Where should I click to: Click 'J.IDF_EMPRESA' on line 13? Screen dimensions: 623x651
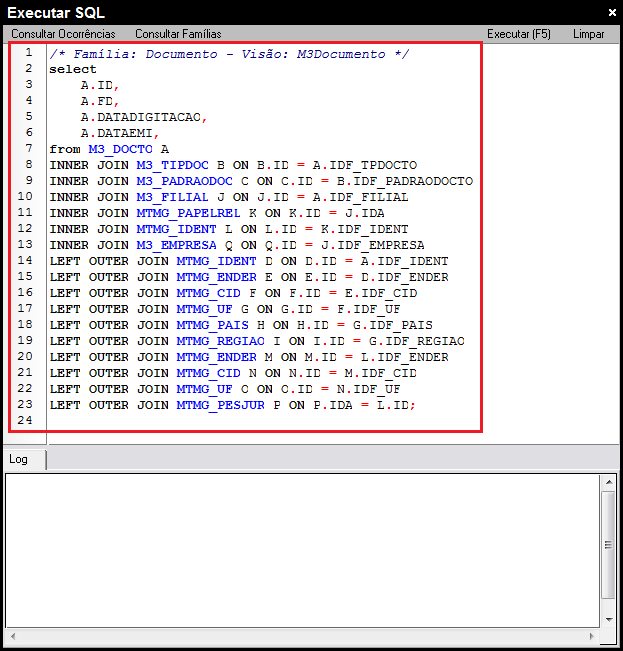coord(373,245)
